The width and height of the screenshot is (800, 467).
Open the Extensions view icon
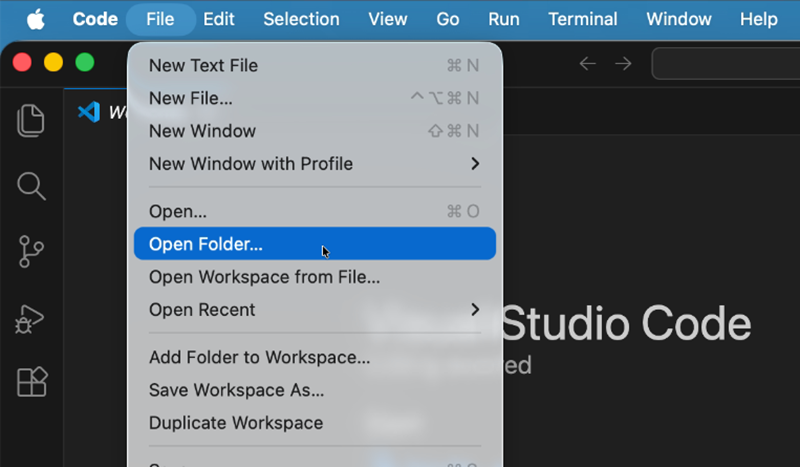coord(32,382)
